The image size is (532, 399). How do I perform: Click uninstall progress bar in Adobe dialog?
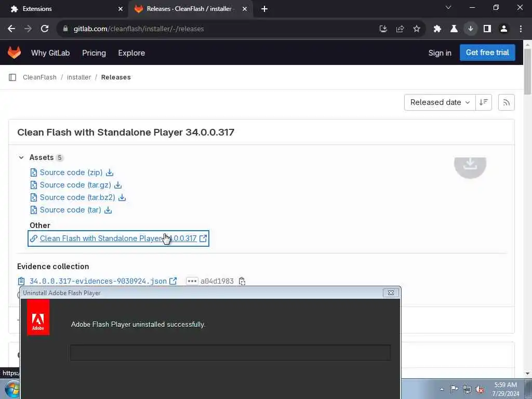point(230,353)
